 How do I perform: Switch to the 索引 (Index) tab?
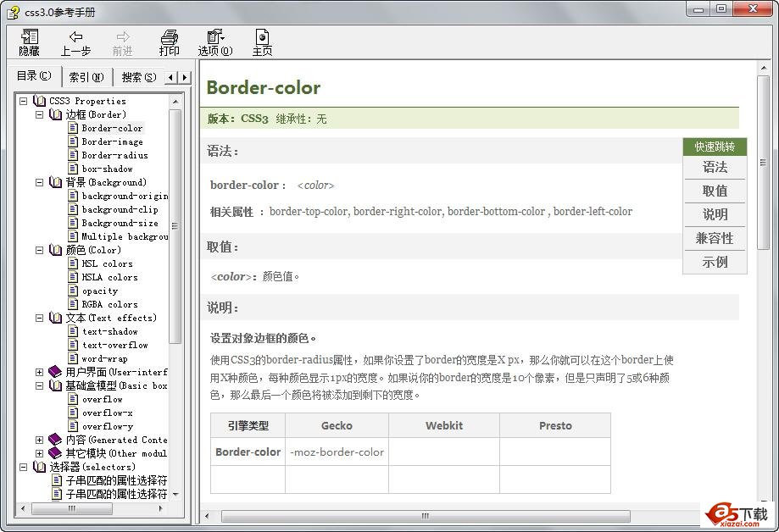coord(86,77)
